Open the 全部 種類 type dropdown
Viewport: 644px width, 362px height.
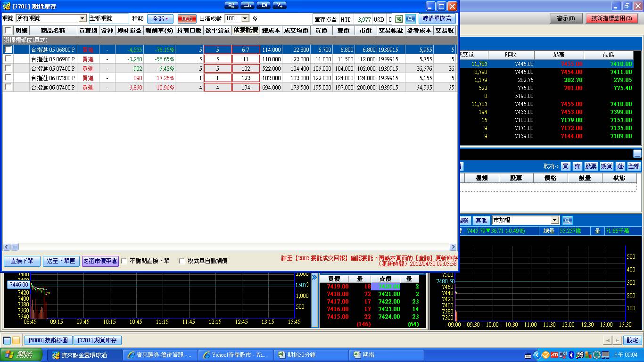pos(160,19)
